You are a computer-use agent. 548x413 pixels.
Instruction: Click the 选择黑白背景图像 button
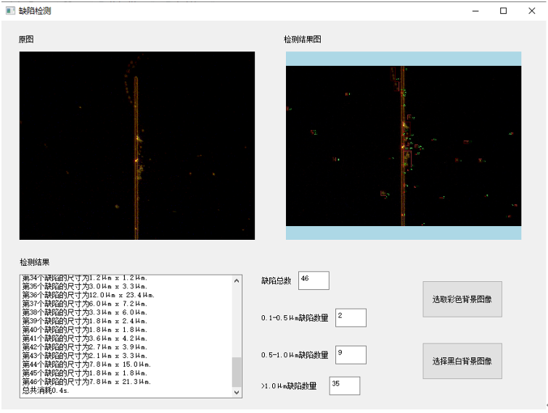pos(462,361)
